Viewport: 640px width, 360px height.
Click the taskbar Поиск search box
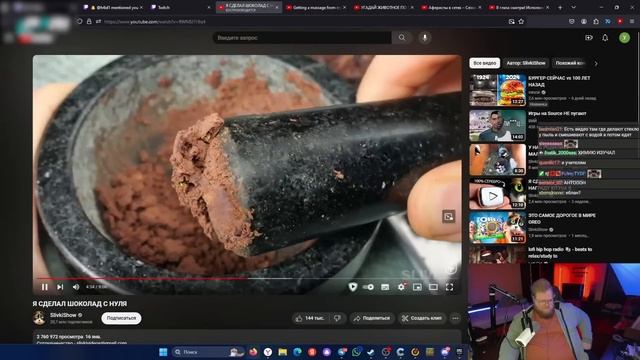click(x=208, y=352)
